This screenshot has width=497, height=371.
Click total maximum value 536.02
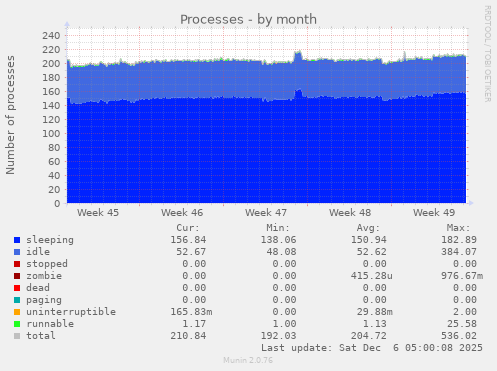(459, 336)
